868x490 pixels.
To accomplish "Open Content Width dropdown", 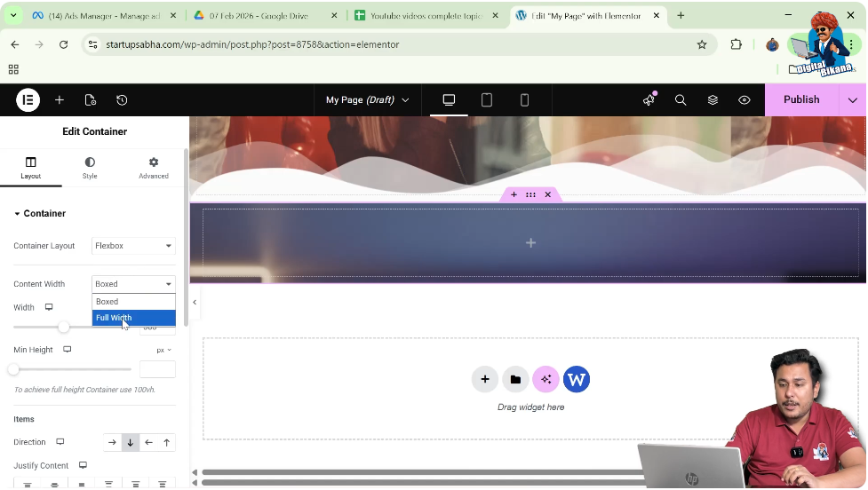I will 133,284.
